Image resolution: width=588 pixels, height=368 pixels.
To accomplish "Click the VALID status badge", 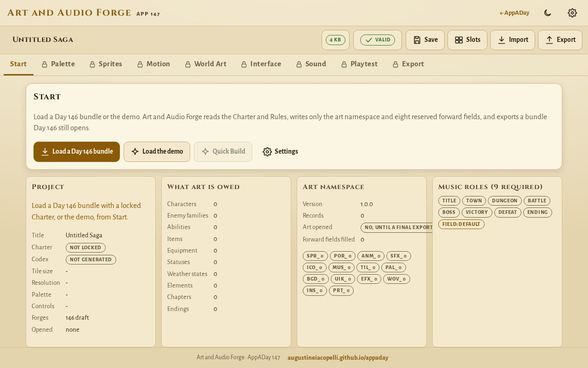I will click(x=378, y=40).
